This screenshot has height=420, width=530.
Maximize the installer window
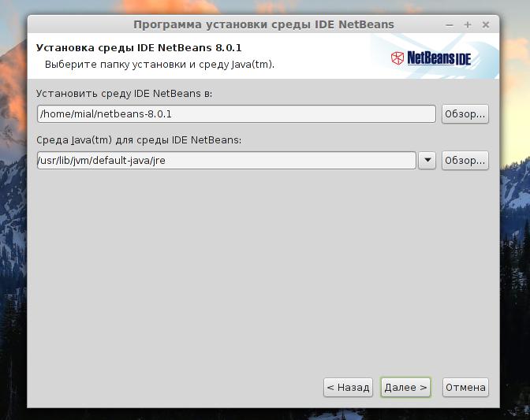[468, 24]
